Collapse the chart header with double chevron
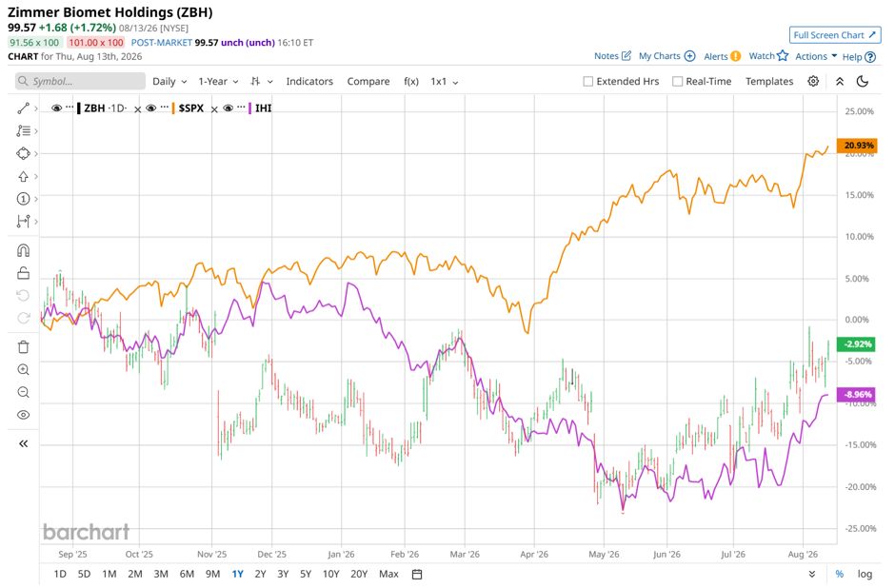The width and height of the screenshot is (895, 588). pos(840,81)
